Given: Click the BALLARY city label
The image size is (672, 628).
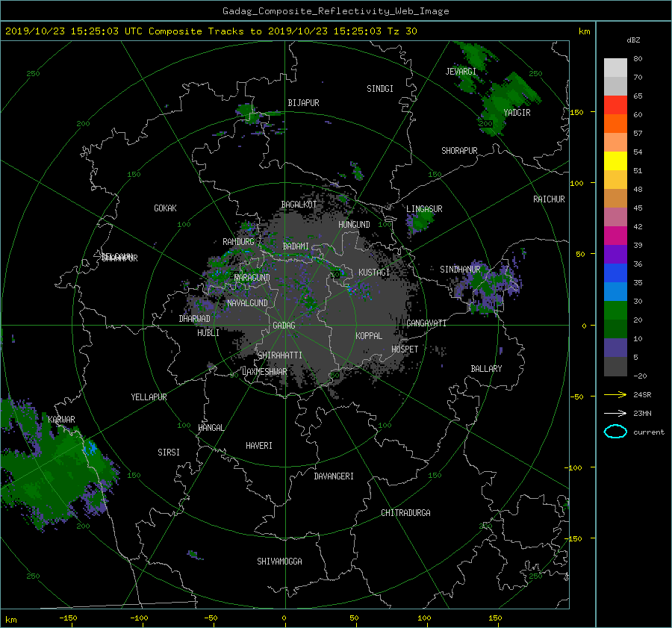Looking at the screenshot, I should click(x=486, y=369).
